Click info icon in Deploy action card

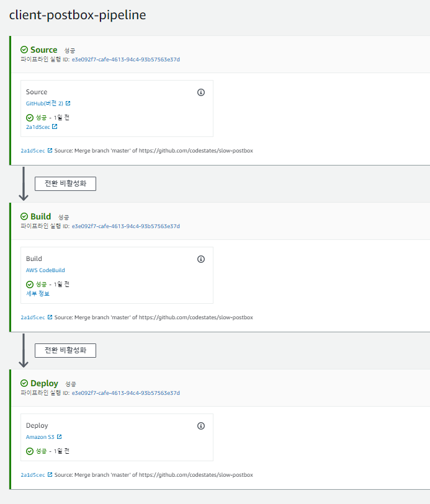point(200,426)
